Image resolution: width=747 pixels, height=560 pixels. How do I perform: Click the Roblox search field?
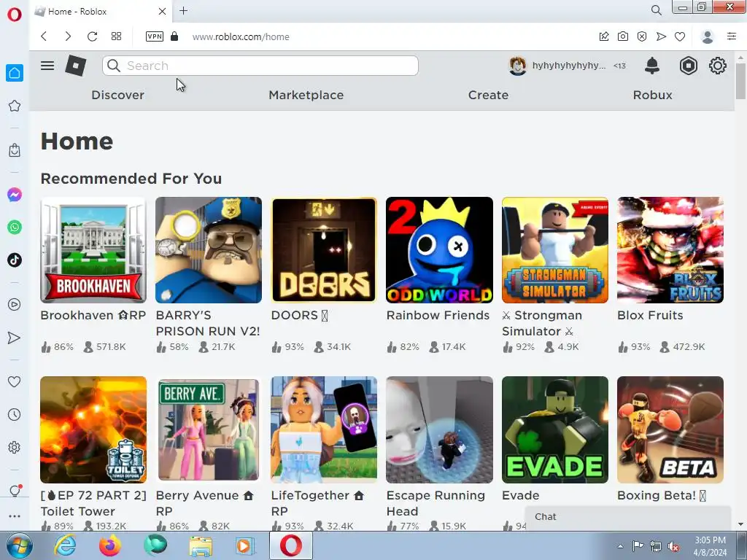[260, 66]
